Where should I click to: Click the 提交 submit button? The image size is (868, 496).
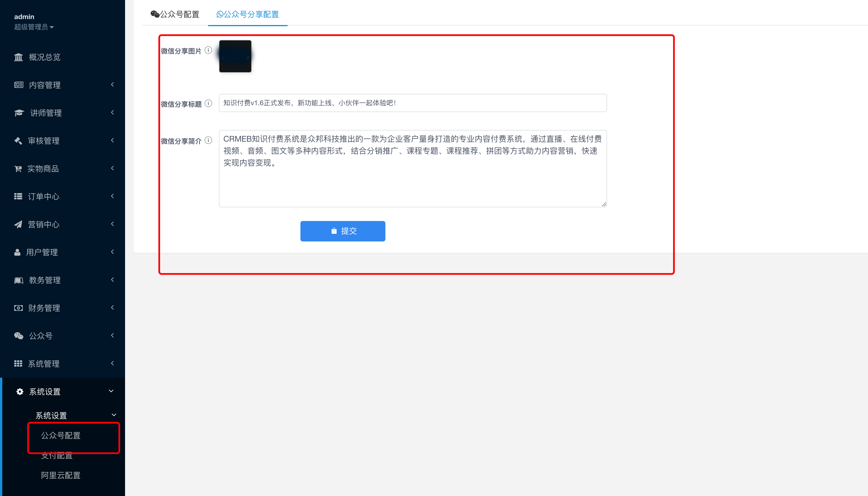(x=343, y=231)
